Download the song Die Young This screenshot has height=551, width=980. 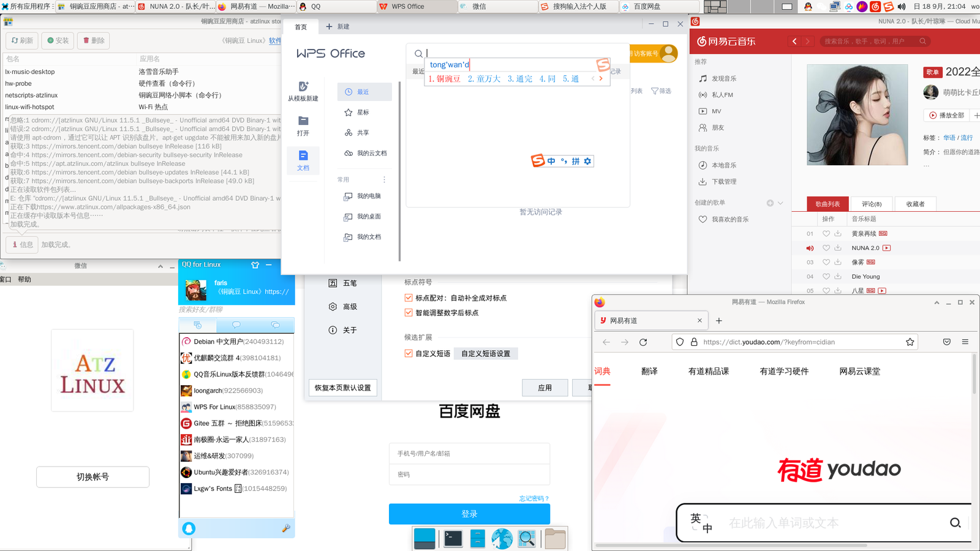click(x=838, y=277)
